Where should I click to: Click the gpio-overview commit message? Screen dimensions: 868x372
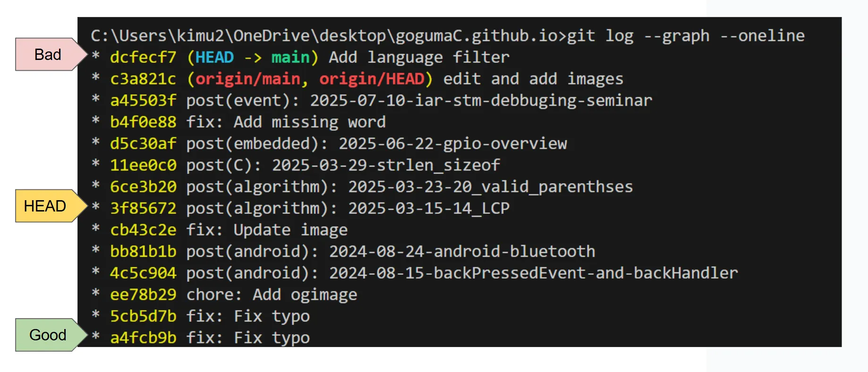376,144
